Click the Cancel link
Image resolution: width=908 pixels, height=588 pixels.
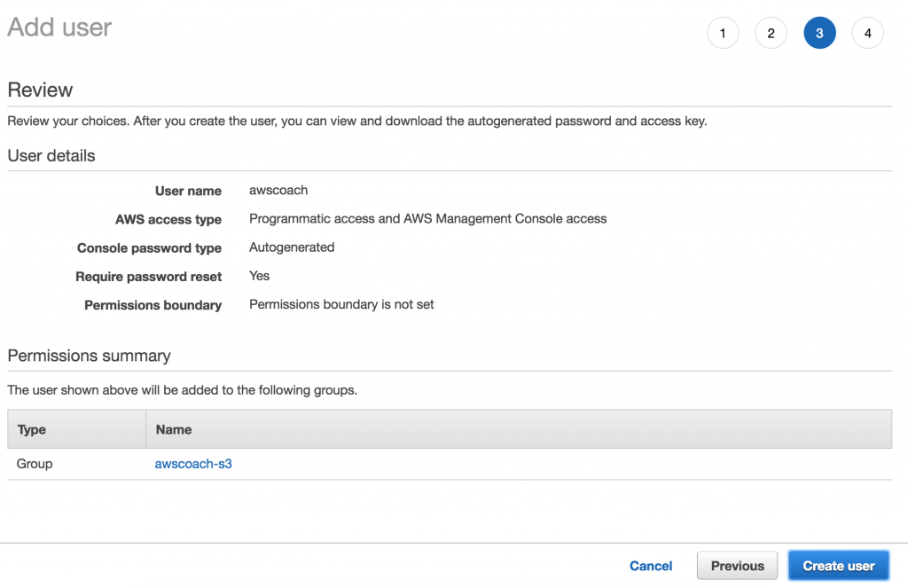(x=651, y=566)
